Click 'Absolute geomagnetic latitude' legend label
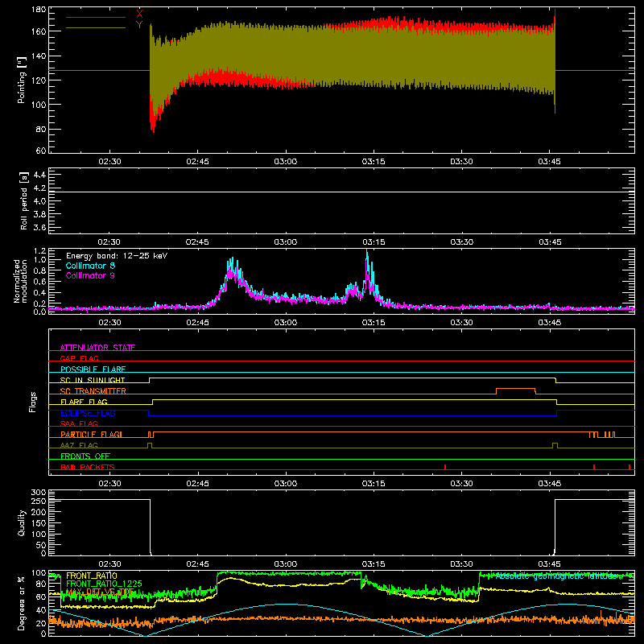Viewport: 644px width, 644px height. 556,576
